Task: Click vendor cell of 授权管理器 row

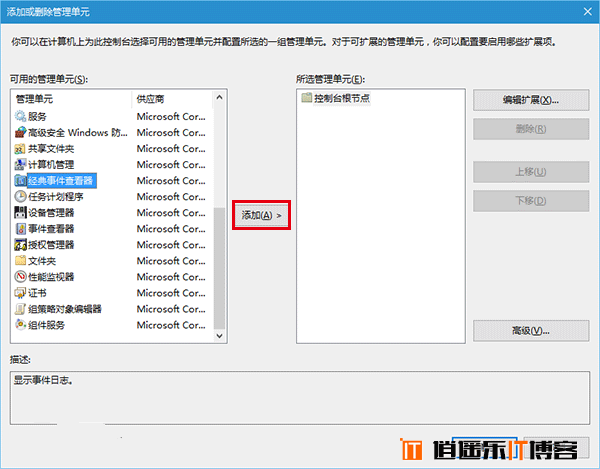Action: coord(171,245)
